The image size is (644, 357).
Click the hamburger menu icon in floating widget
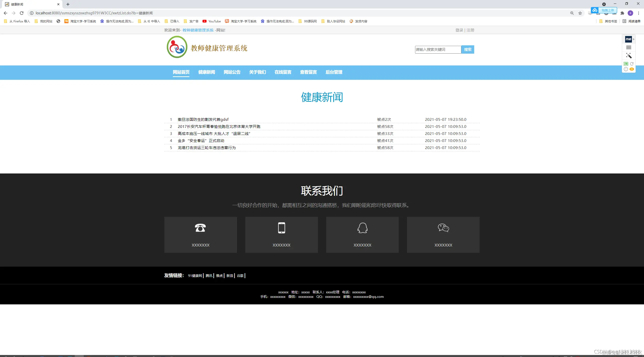tap(629, 47)
